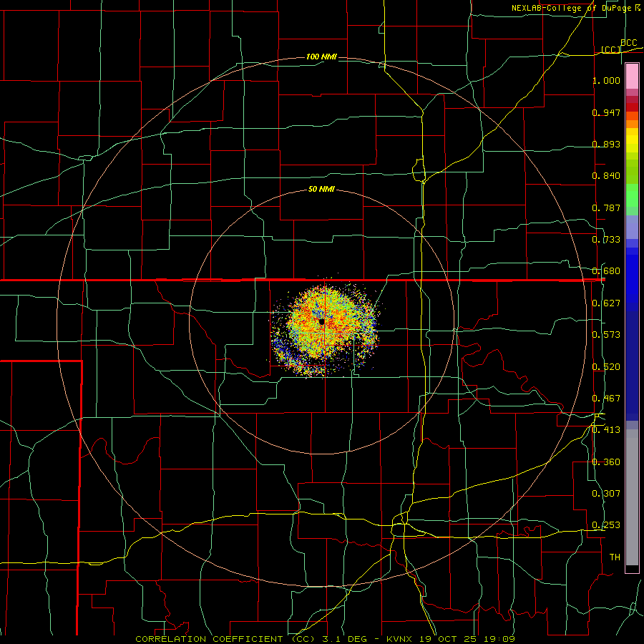Click the 0.467 scale value
This screenshot has height=644, width=644.
606,399
